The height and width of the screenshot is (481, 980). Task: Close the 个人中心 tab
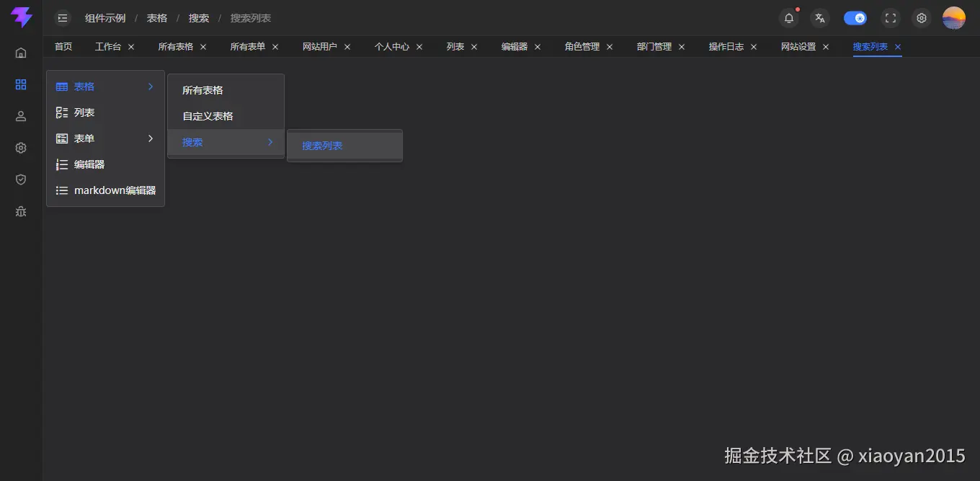[419, 47]
